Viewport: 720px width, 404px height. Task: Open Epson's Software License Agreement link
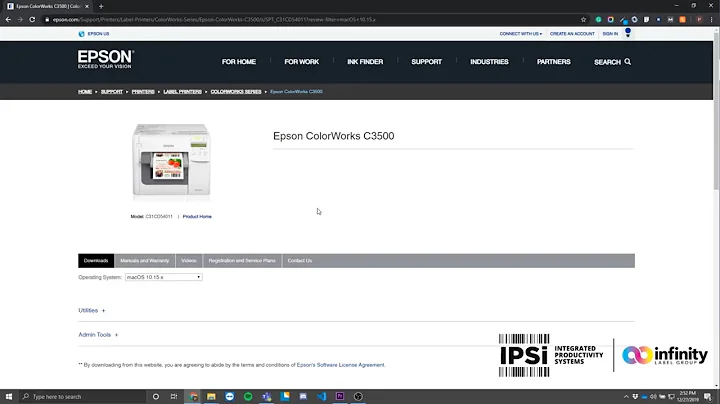coord(340,365)
